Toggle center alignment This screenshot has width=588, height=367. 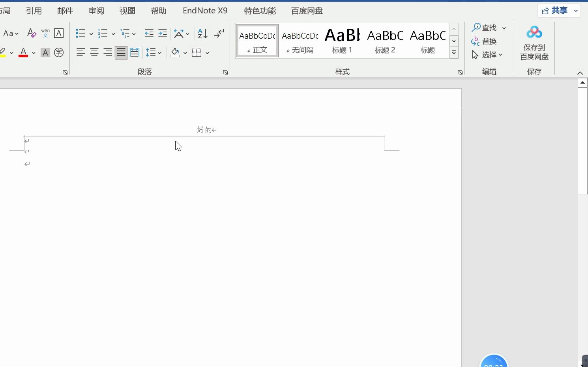[x=94, y=52]
